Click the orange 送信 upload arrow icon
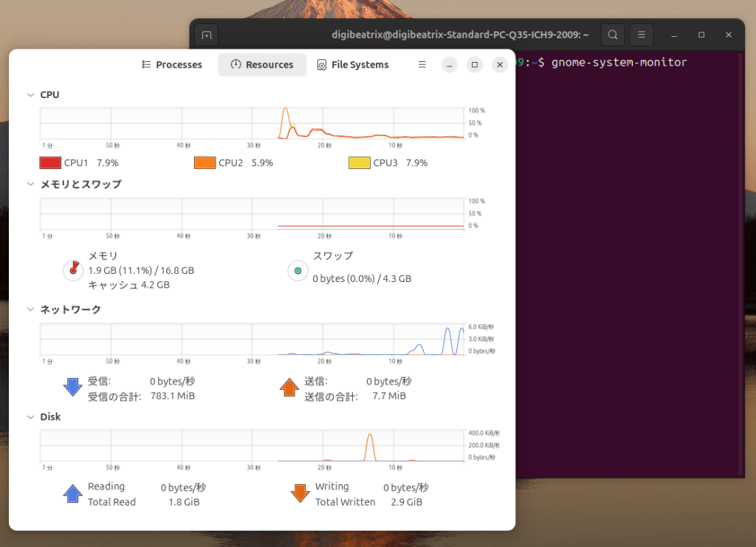756x547 pixels. 289,388
